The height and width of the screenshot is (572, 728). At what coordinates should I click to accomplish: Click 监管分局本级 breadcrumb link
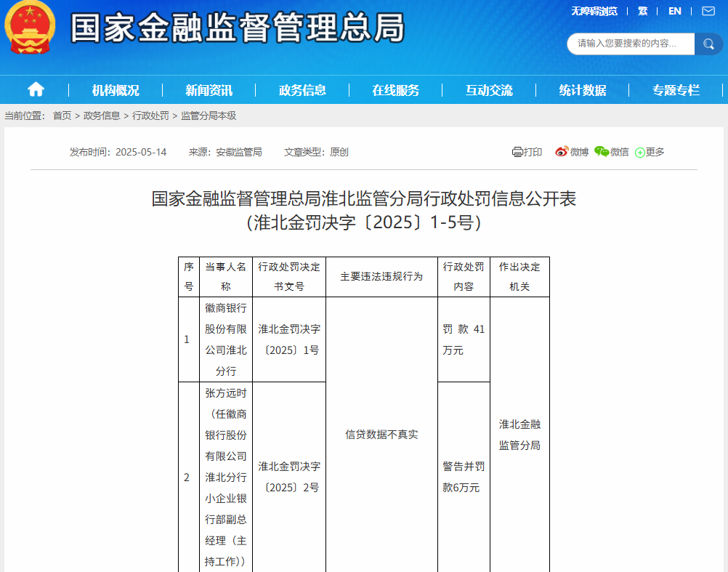(x=209, y=116)
